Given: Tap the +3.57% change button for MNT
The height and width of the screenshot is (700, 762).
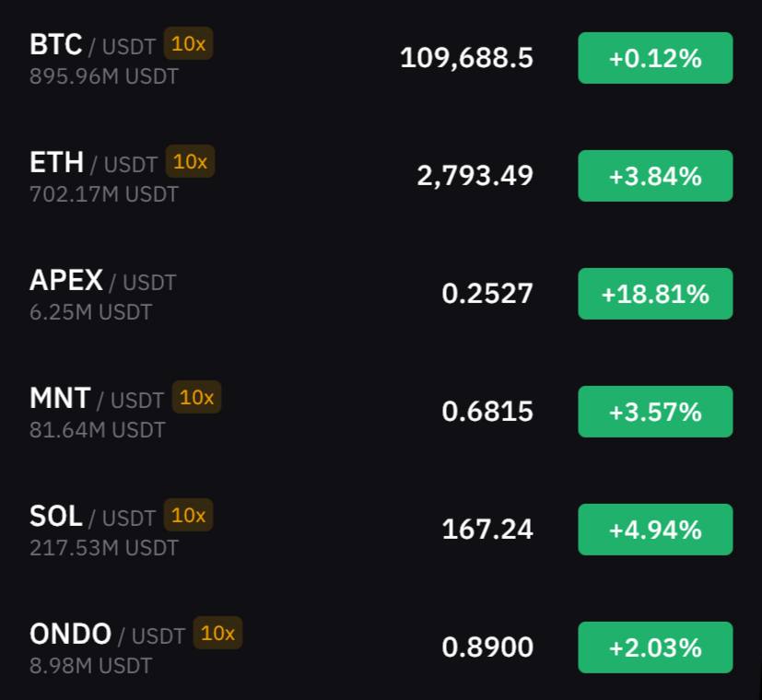Looking at the screenshot, I should click(655, 412).
